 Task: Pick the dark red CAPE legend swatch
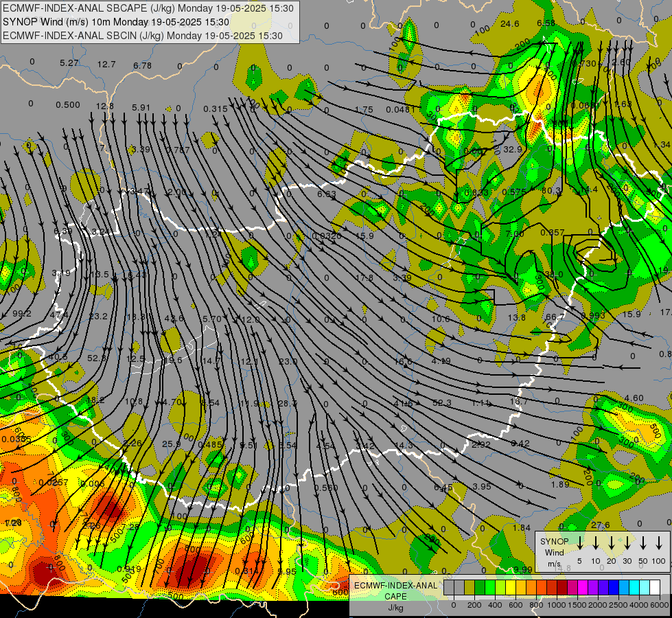[x=562, y=587]
